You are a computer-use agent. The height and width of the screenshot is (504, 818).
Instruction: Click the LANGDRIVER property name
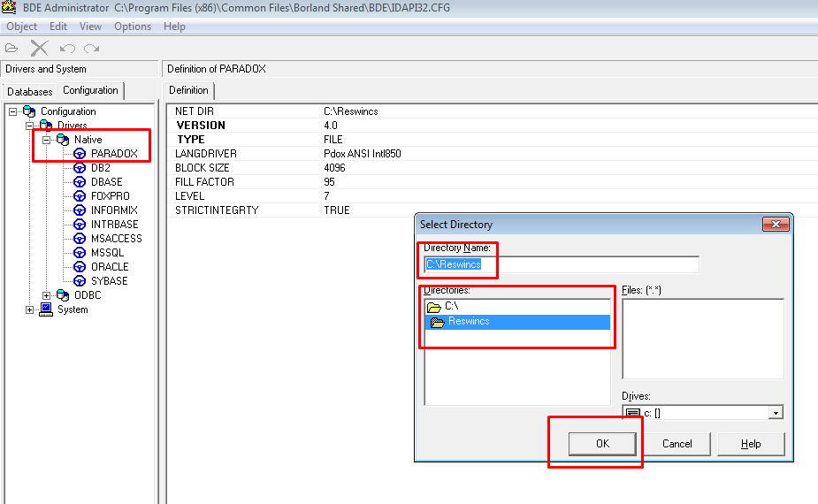tap(205, 153)
